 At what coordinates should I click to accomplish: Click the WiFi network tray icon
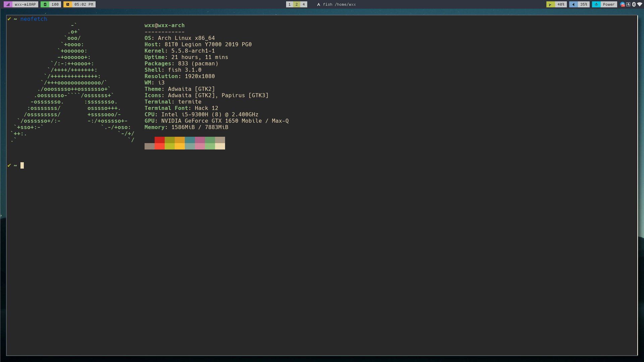click(639, 4)
